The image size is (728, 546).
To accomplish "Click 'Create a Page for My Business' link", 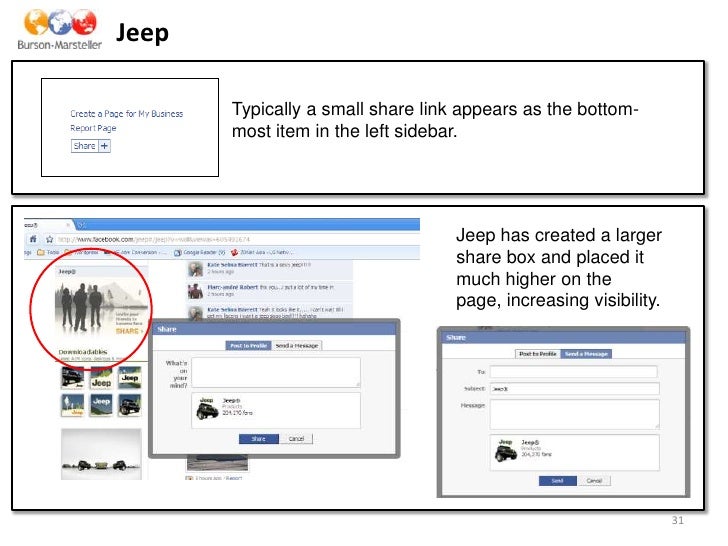I will click(x=126, y=114).
